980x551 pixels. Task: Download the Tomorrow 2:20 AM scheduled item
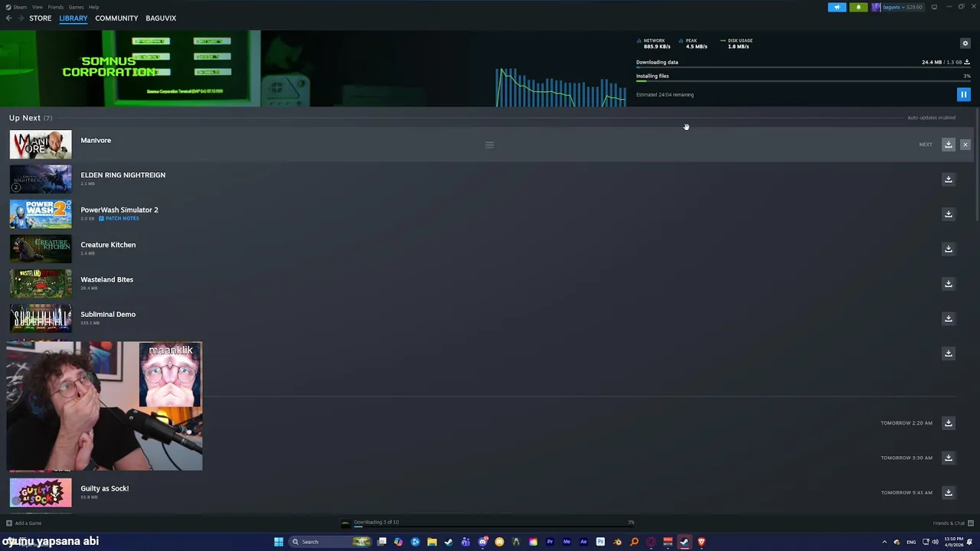948,423
